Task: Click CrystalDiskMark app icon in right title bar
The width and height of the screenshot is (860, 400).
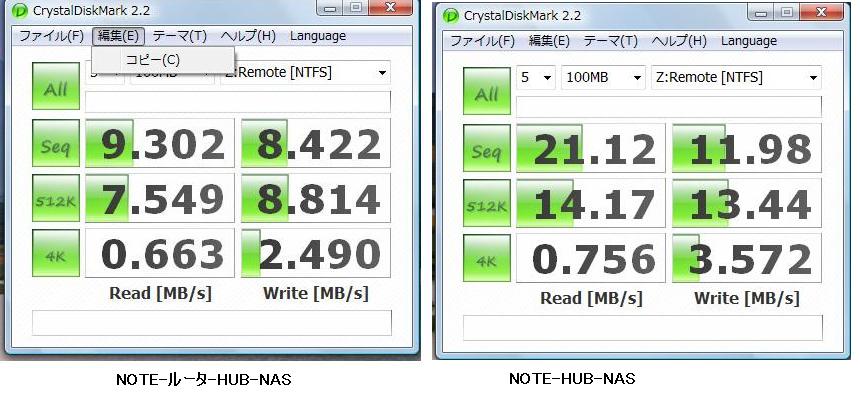Action: pos(450,15)
